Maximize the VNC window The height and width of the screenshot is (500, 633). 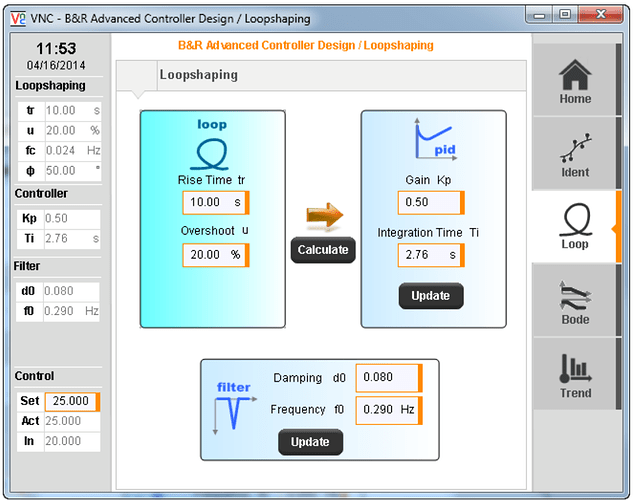coord(565,15)
